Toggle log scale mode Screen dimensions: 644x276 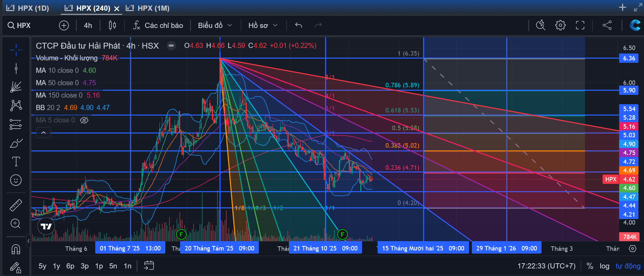tap(604, 266)
